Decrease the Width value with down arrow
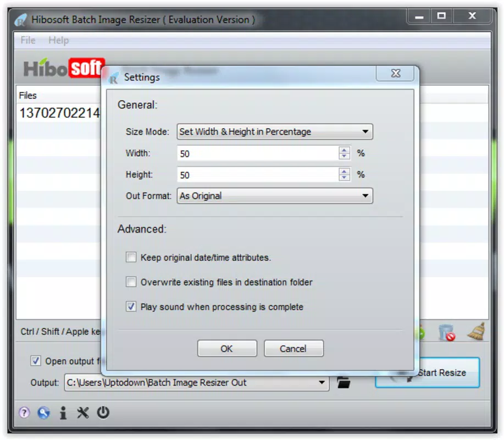The image size is (504, 440). point(344,156)
